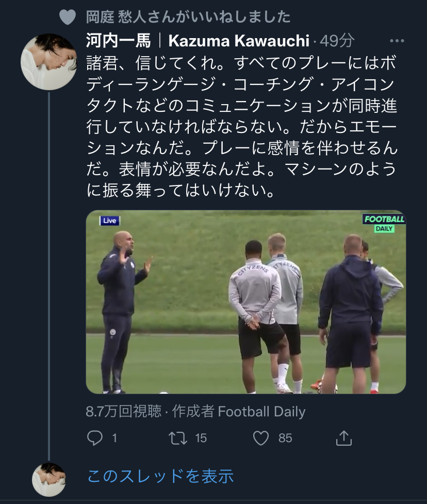
Task: Tap the retweet count 15
Action: [x=201, y=438]
